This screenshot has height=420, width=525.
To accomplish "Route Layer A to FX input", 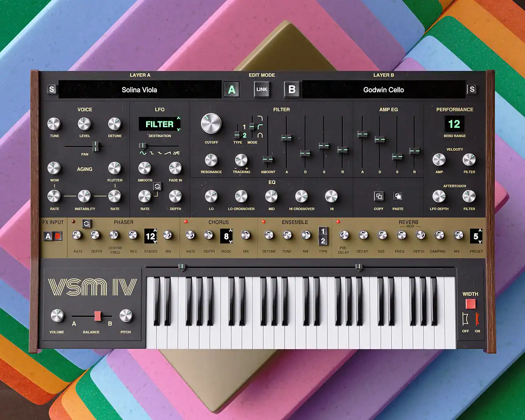I will 48,236.
